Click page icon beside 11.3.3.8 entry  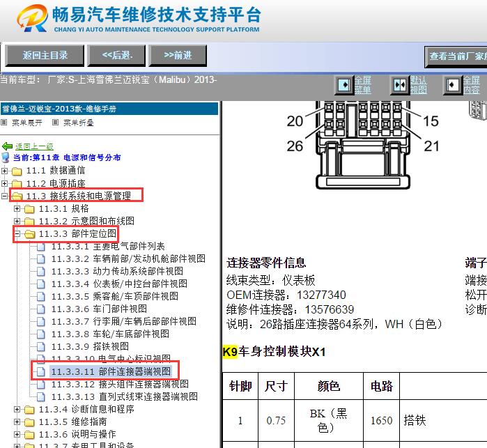pos(40,334)
